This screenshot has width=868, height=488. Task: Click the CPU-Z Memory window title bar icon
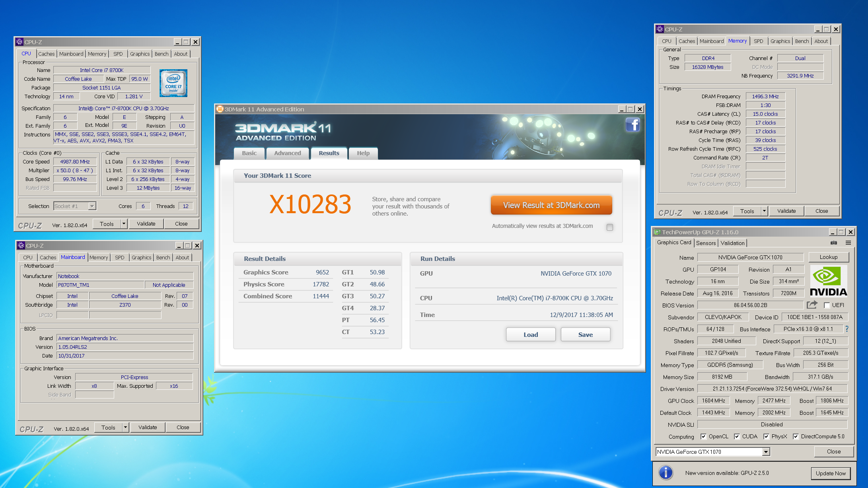[x=660, y=29]
